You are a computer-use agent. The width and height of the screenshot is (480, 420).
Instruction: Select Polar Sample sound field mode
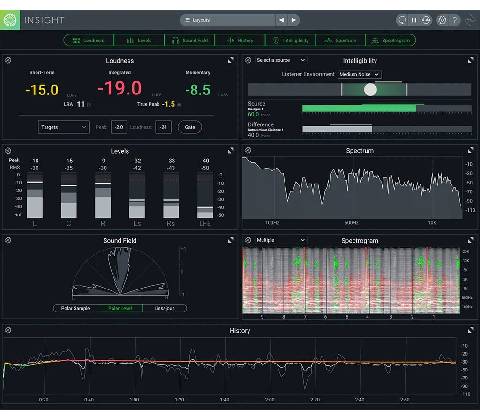click(x=76, y=308)
